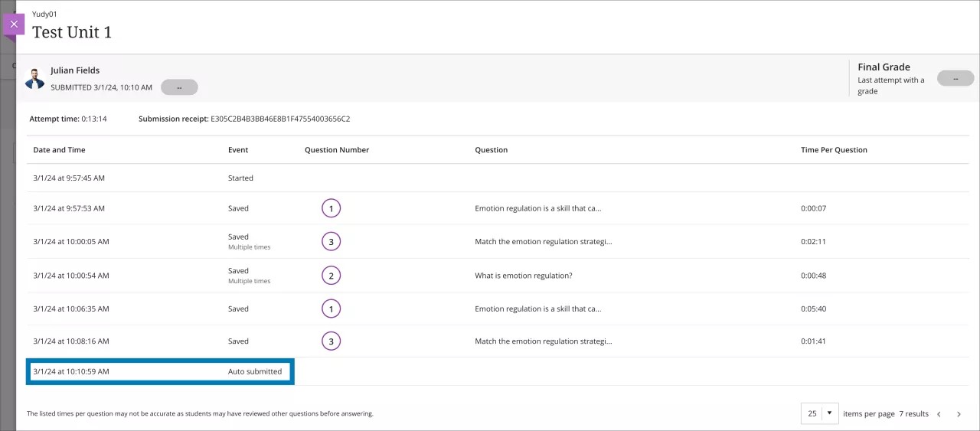Click the Final Grade pill

click(x=955, y=78)
